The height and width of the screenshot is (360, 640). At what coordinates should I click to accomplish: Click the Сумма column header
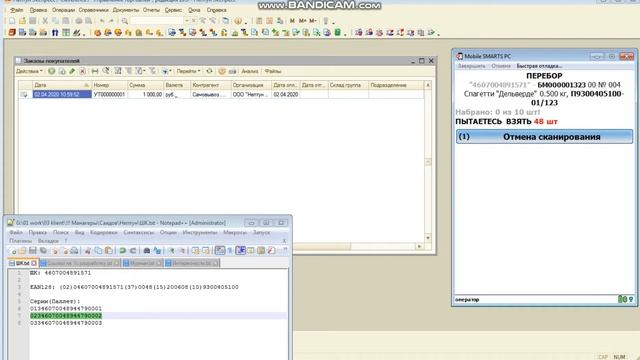[x=145, y=85]
